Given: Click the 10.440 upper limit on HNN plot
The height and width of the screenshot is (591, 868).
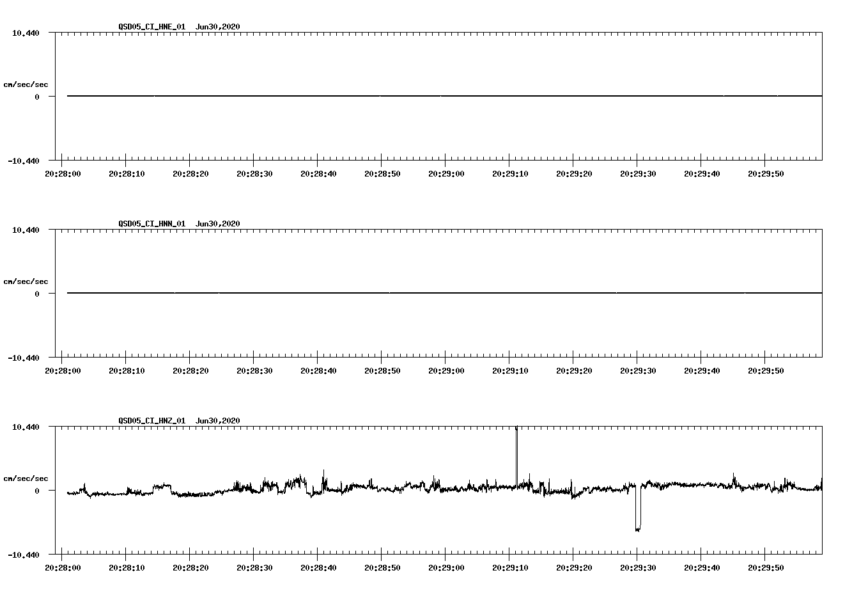Looking at the screenshot, I should [x=26, y=230].
